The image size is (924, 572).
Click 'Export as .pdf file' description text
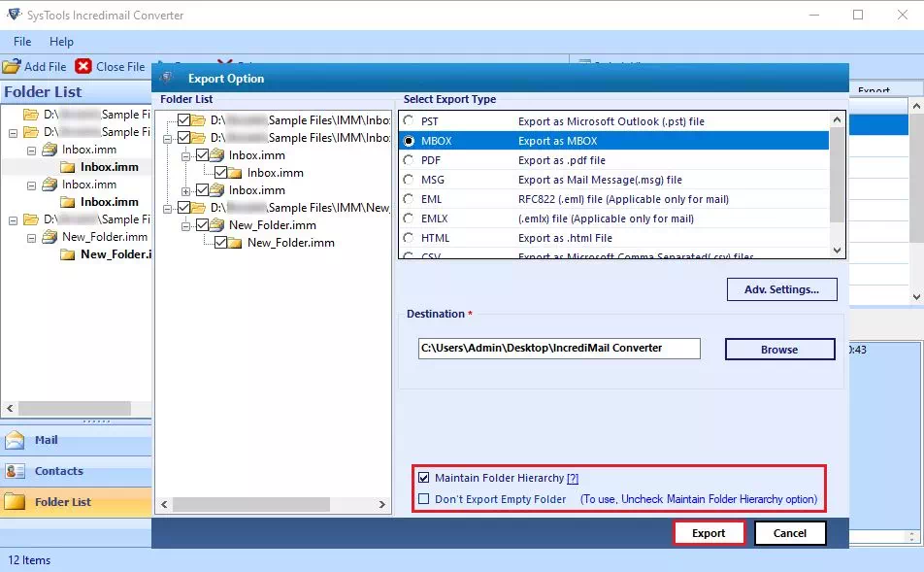pos(562,160)
